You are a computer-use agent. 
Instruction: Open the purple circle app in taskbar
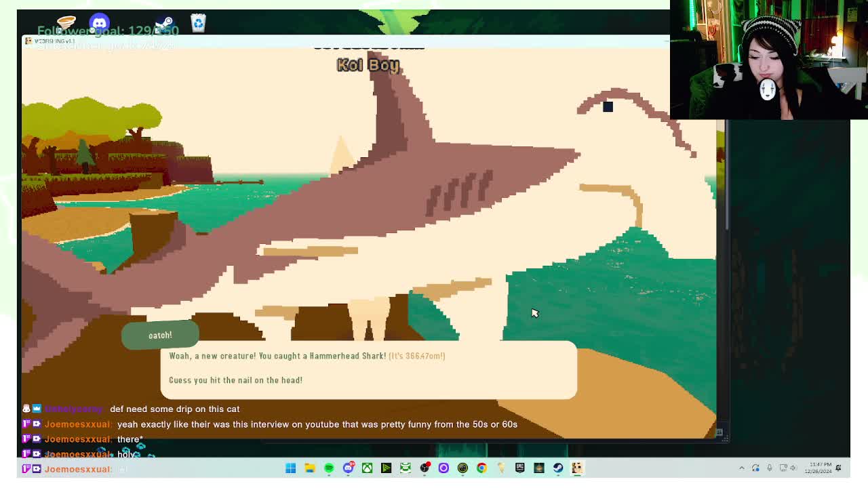[443, 468]
